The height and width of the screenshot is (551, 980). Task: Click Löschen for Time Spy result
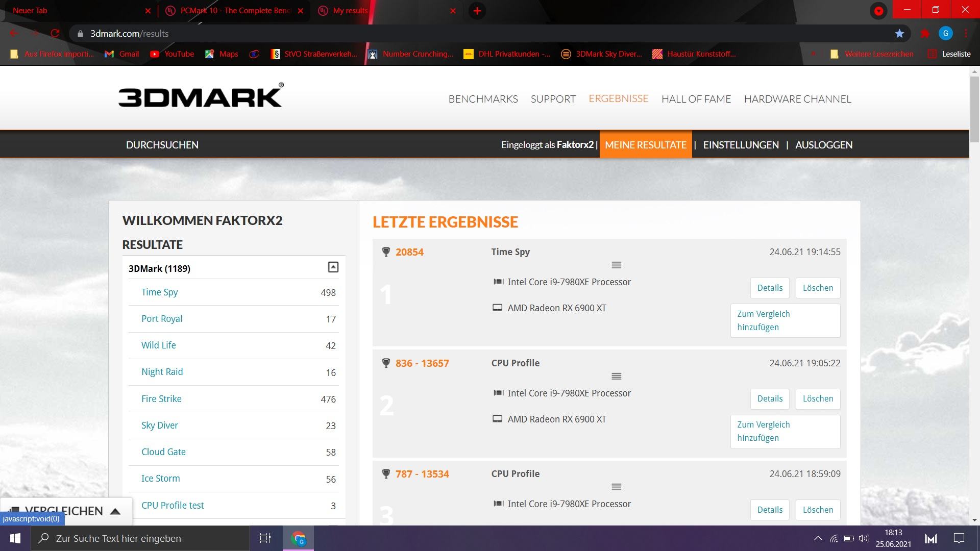(x=818, y=288)
